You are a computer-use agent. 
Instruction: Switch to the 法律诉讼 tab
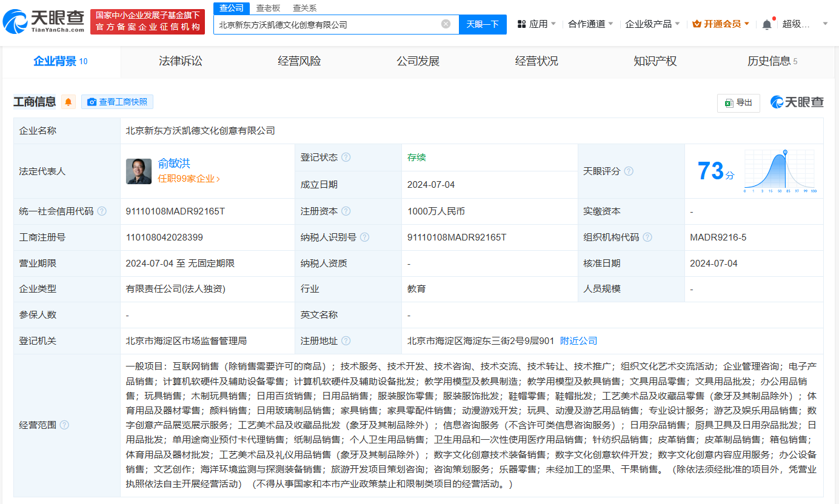(x=181, y=61)
